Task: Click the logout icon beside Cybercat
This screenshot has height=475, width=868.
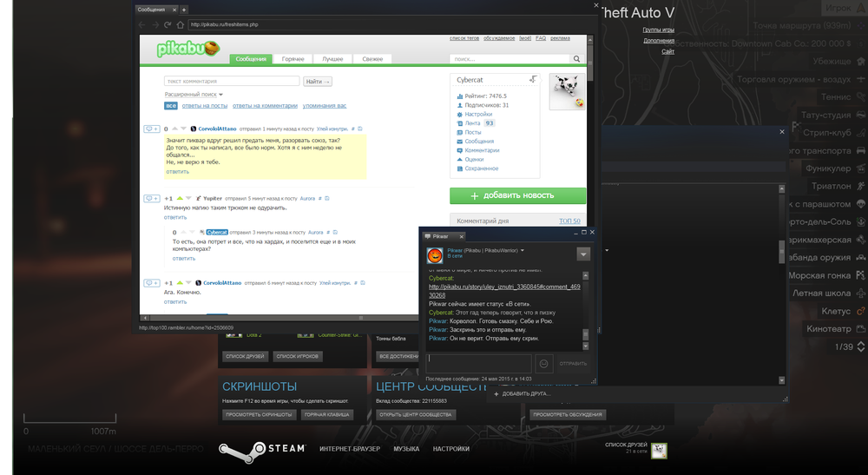Action: pos(533,80)
